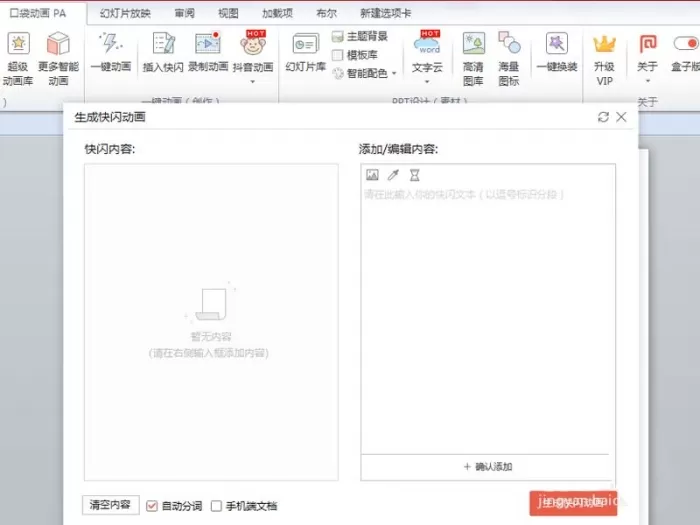Click the 插入快闪 insert flash icon
700x525 pixels.
click(x=163, y=43)
